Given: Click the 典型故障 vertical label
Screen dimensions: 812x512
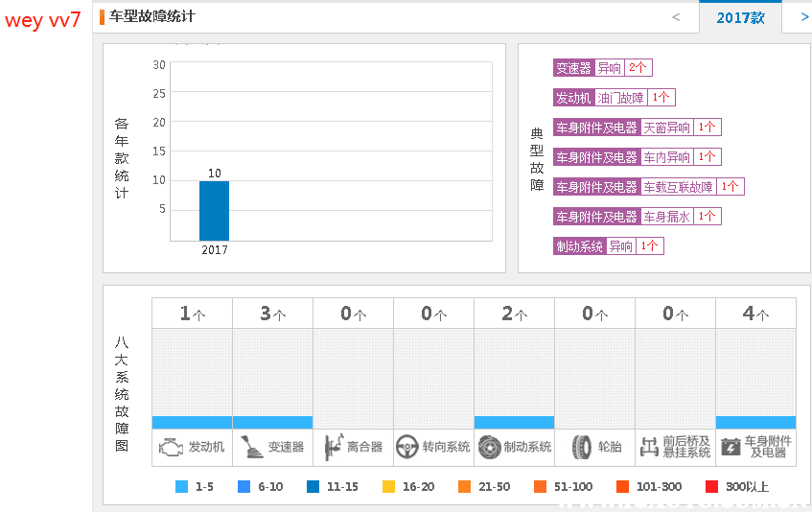Looking at the screenshot, I should (x=537, y=159).
